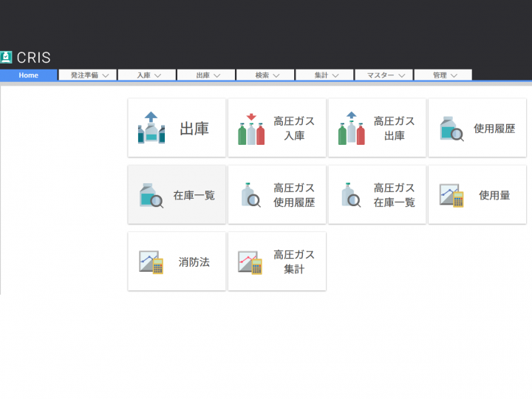Click the 高圧ガス在庫一覧 cylinder magnifier icon
The height and width of the screenshot is (399, 532).
[351, 195]
